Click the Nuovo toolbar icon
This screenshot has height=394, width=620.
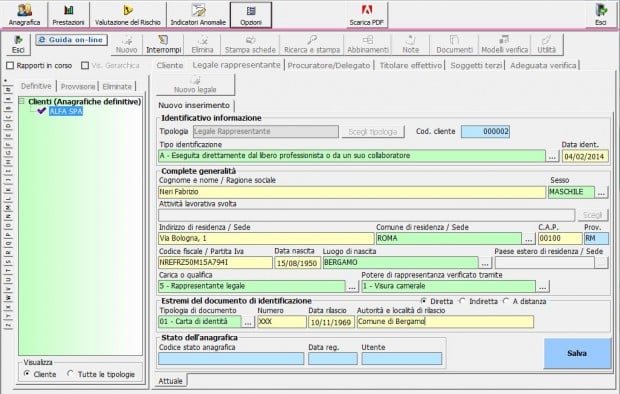tap(127, 44)
